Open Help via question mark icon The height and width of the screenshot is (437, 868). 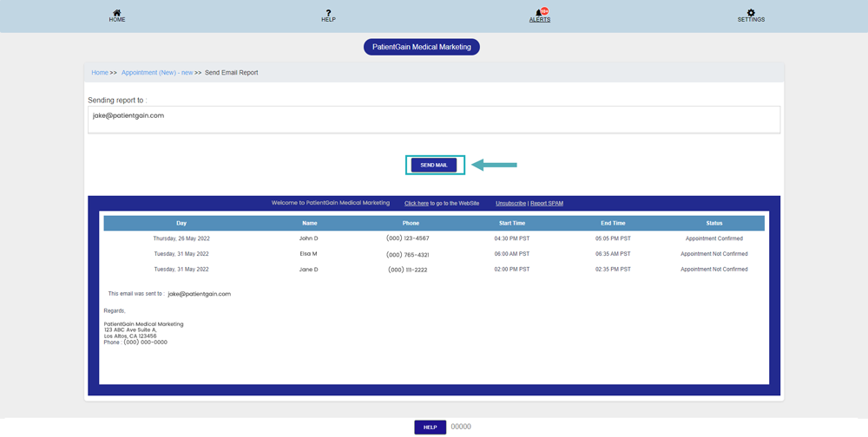(x=328, y=13)
